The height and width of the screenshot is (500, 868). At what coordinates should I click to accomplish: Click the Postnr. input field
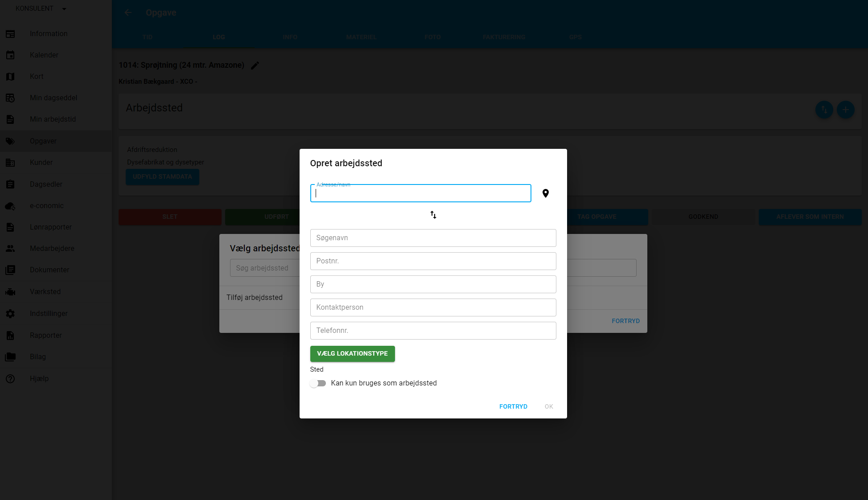click(433, 261)
